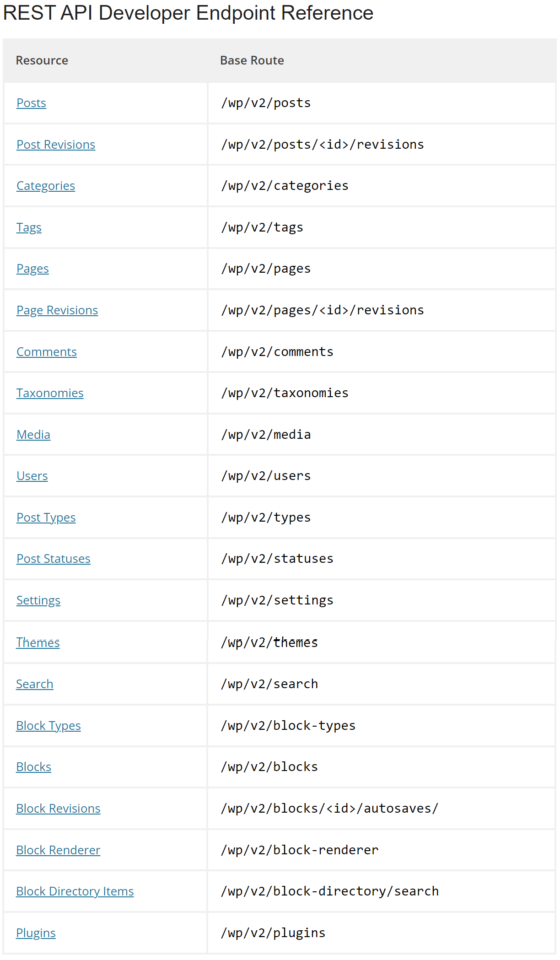Go to the Block Types link
The image size is (560, 960).
pyautogui.click(x=48, y=726)
